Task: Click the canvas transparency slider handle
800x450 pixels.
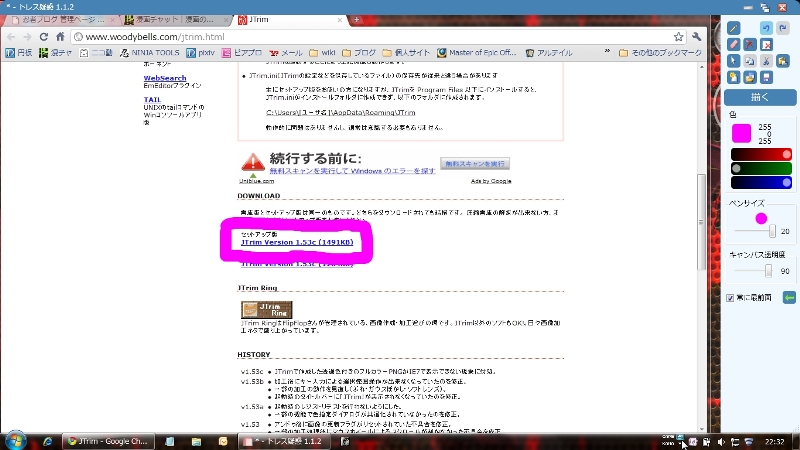Action: [768, 271]
